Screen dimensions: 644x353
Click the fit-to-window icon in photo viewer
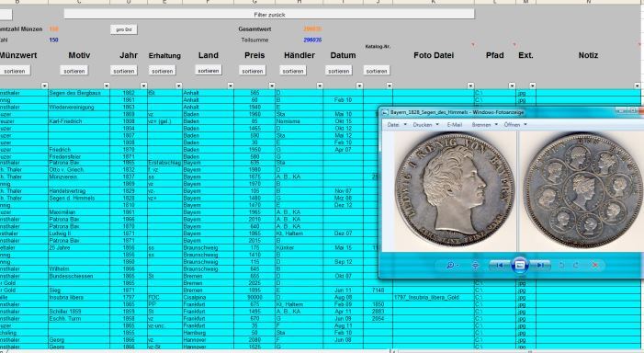[x=475, y=266]
